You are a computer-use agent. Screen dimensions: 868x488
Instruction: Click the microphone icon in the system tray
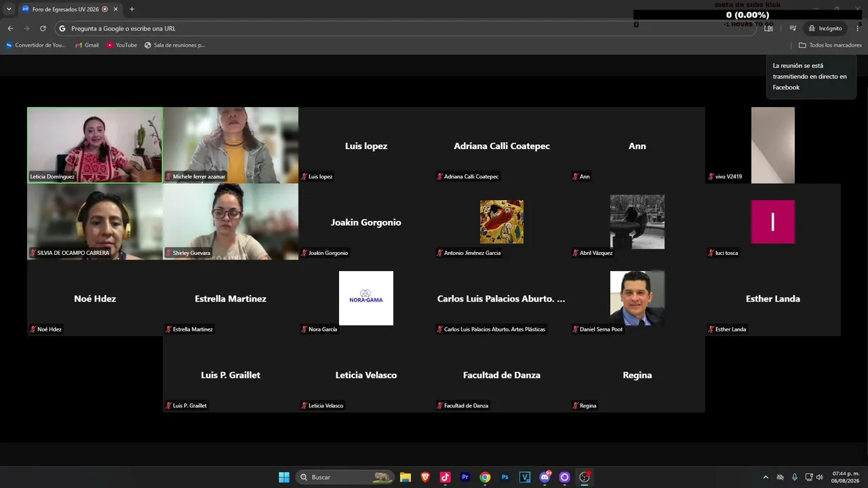795,477
